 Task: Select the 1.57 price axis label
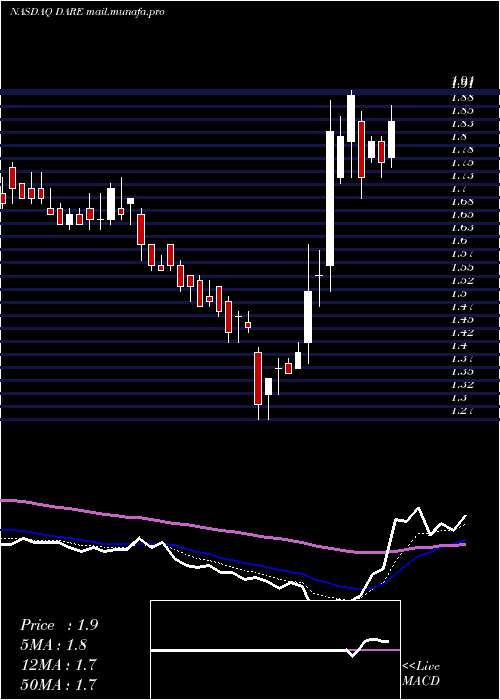tap(462, 254)
